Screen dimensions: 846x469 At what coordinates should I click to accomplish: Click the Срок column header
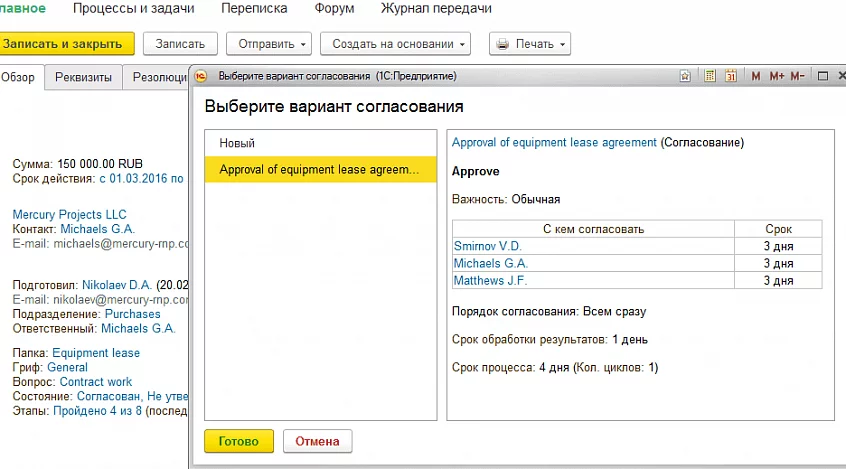[x=778, y=229]
